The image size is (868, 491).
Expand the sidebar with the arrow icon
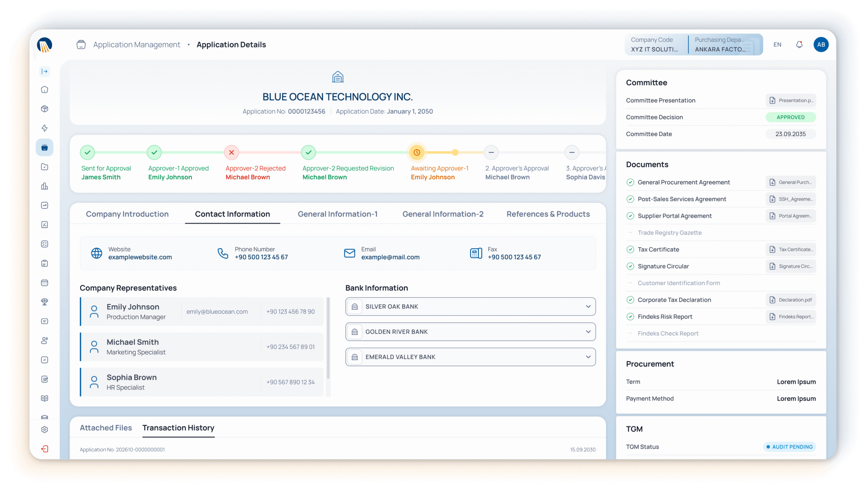(x=44, y=71)
